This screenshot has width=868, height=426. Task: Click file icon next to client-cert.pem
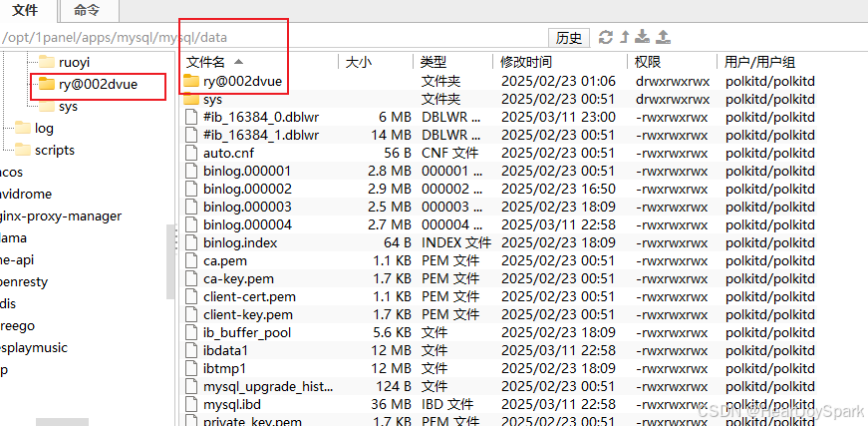coord(191,296)
